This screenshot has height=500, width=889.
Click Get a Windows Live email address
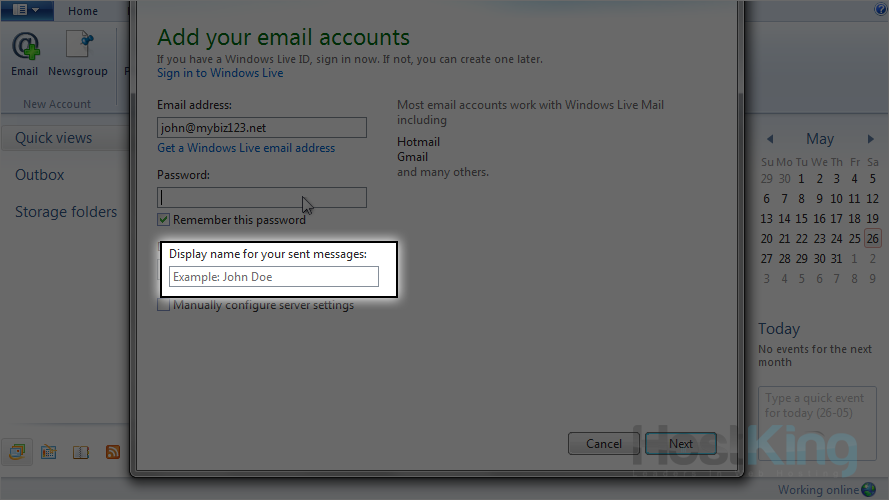tap(246, 148)
